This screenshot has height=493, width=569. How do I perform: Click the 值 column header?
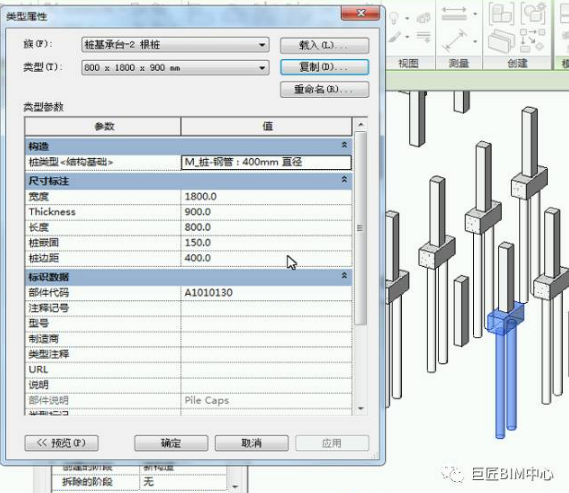tap(267, 126)
